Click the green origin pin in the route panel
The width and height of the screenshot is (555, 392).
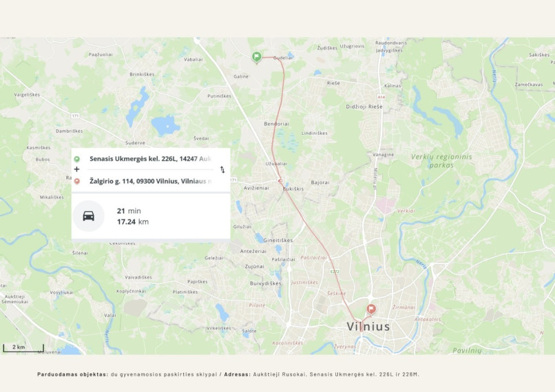click(77, 159)
